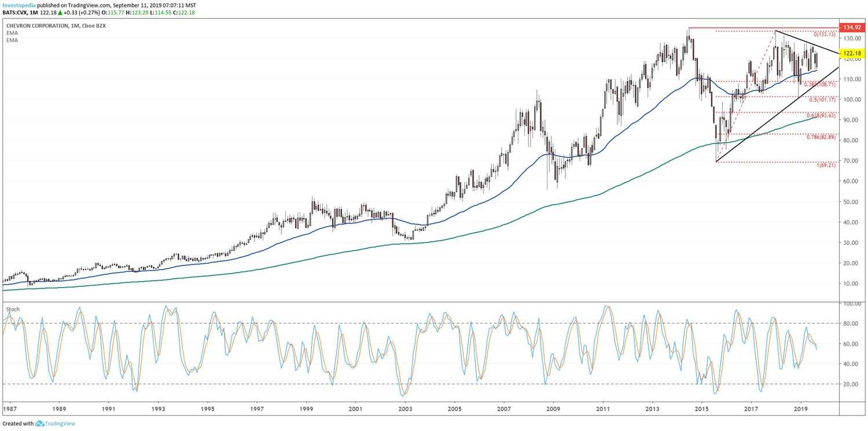Click 30.00 on the price axis
Screen dimensions: 868x431
click(x=851, y=243)
